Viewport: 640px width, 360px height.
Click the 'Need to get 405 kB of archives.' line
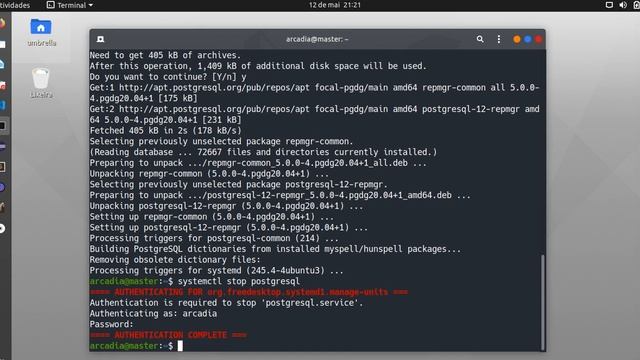click(x=165, y=55)
